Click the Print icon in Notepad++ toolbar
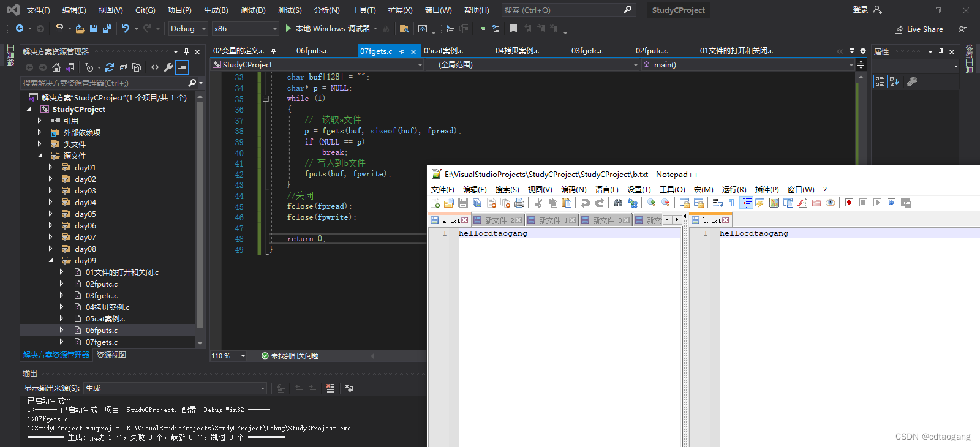The image size is (980, 447). pos(519,203)
